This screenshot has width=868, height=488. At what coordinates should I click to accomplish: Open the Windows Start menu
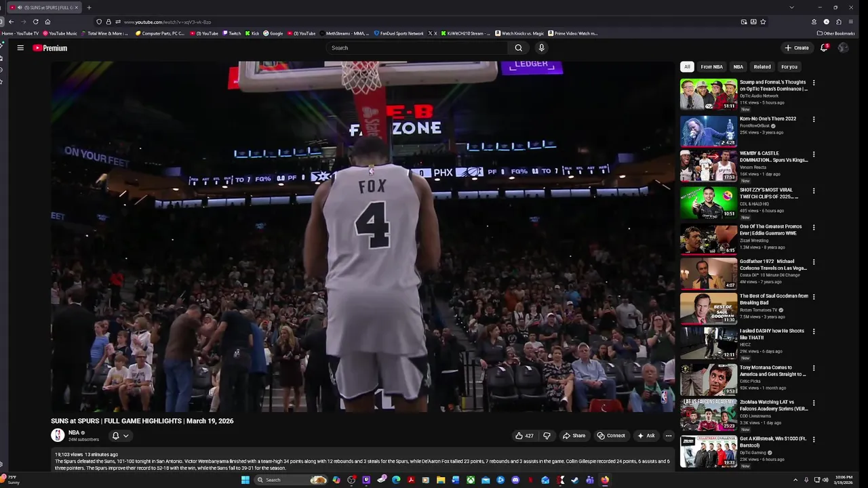(245, 480)
